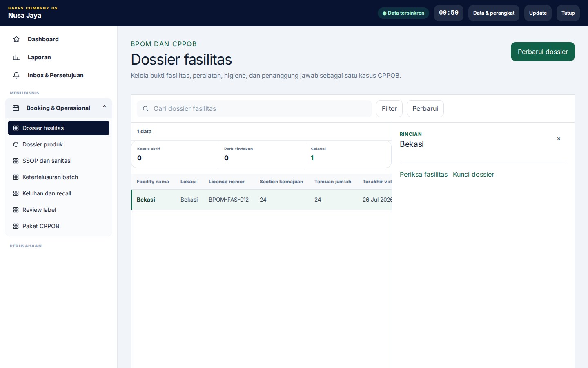The image size is (588, 368).
Task: Focus the Cari dossier fasilitas search field
Action: click(254, 109)
